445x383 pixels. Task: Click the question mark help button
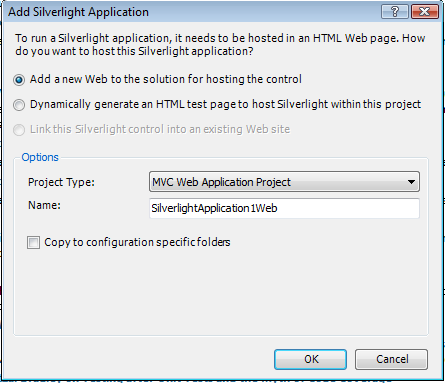395,12
